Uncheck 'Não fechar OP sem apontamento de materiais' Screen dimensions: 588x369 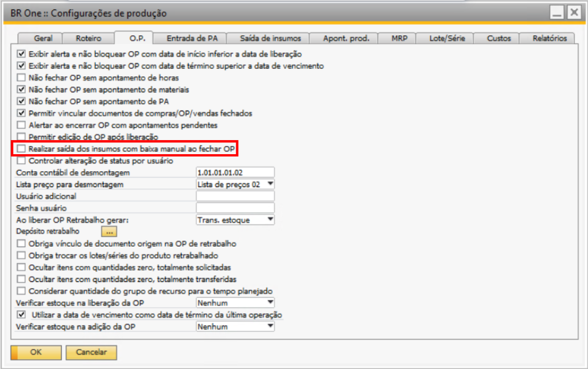pyautogui.click(x=22, y=89)
